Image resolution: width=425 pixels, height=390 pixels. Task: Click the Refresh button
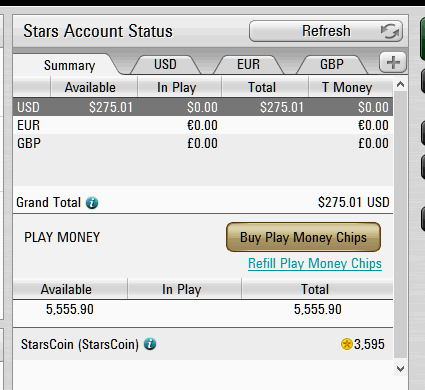point(326,31)
